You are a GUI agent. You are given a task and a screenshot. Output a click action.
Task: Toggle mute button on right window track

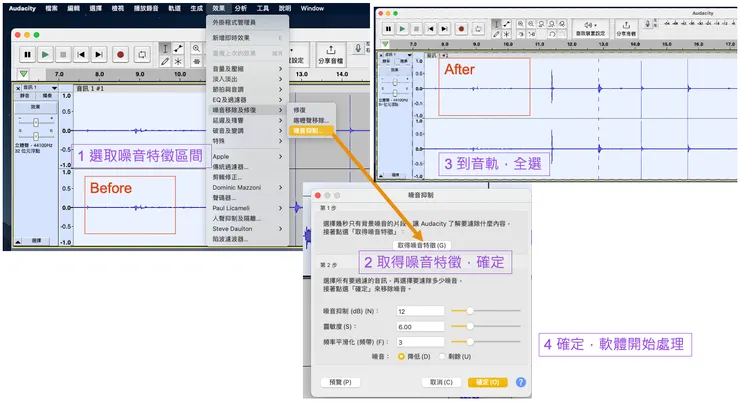387,61
